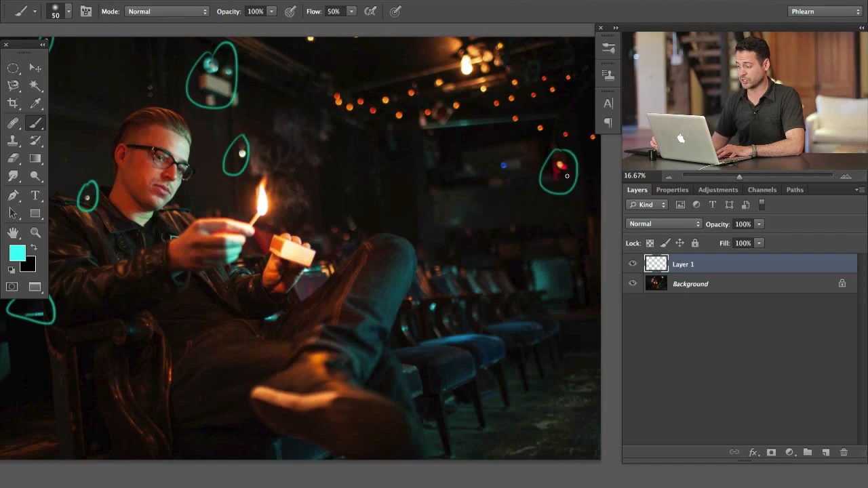Select the Zoom tool in the toolbox
Viewport: 868px width, 488px height.
click(x=35, y=233)
